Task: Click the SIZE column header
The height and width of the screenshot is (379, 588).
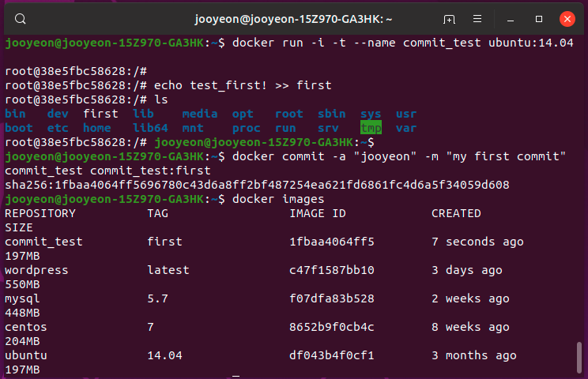Action: (19, 227)
